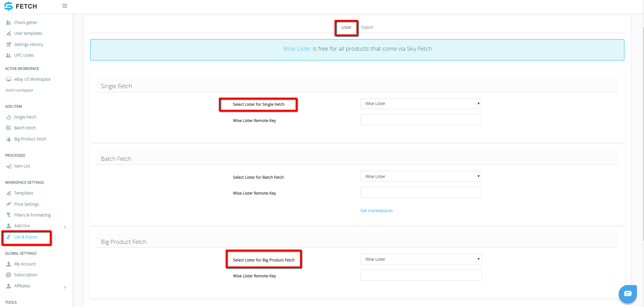The width and height of the screenshot is (644, 307).
Task: Open UPC codes menu item
Action: (x=24, y=55)
